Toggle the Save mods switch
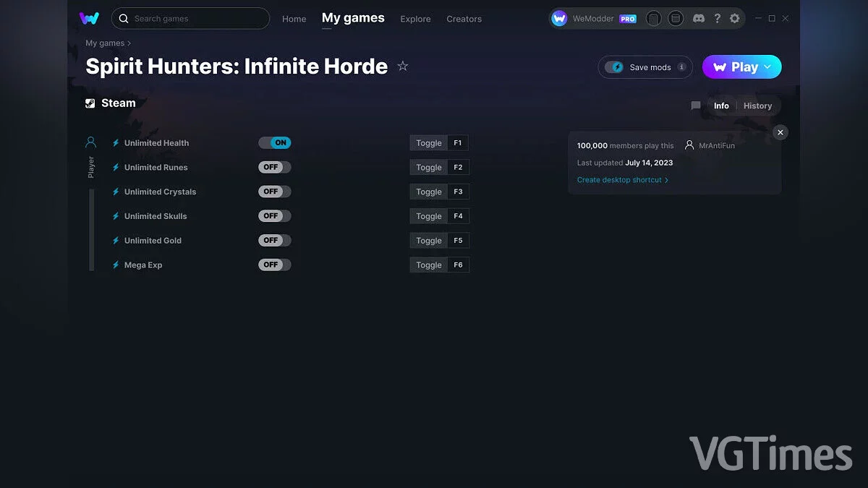The height and width of the screenshot is (488, 868). pos(614,67)
